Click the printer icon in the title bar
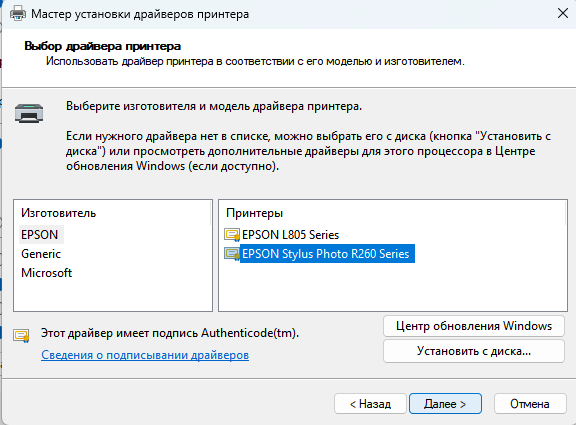The height and width of the screenshot is (425, 576). pos(18,14)
